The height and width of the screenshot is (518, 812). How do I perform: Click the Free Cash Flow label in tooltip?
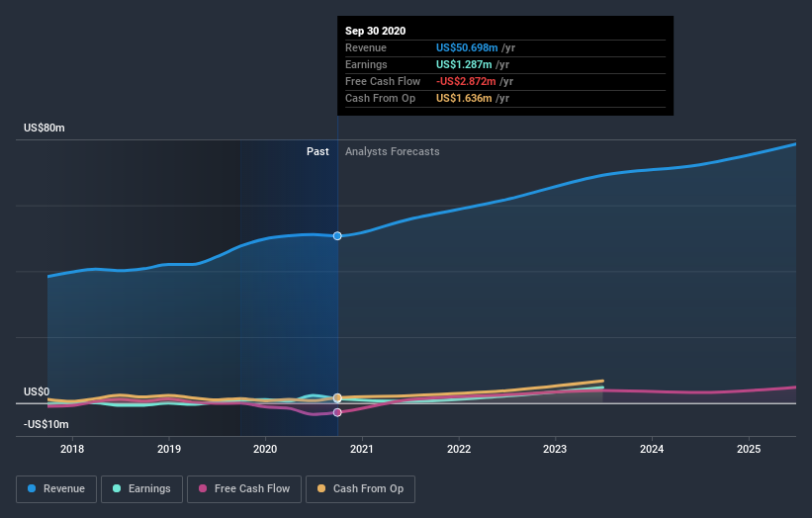(x=383, y=81)
